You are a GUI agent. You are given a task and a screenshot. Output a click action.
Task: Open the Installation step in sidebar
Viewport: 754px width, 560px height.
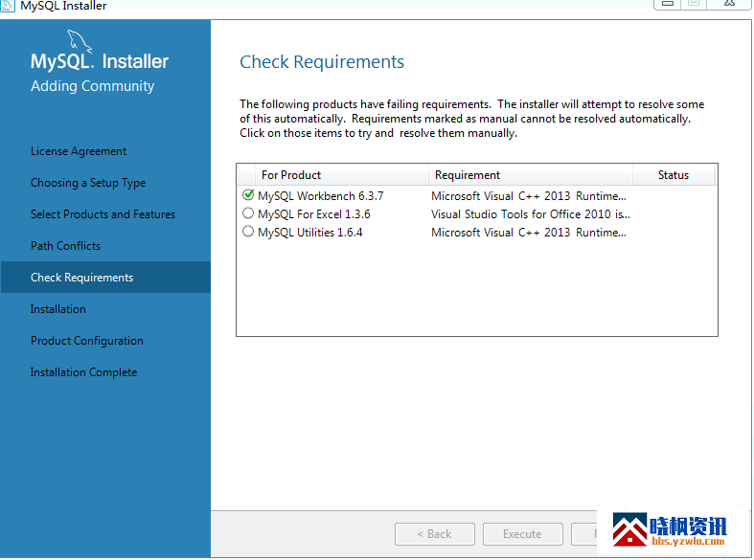[58, 309]
